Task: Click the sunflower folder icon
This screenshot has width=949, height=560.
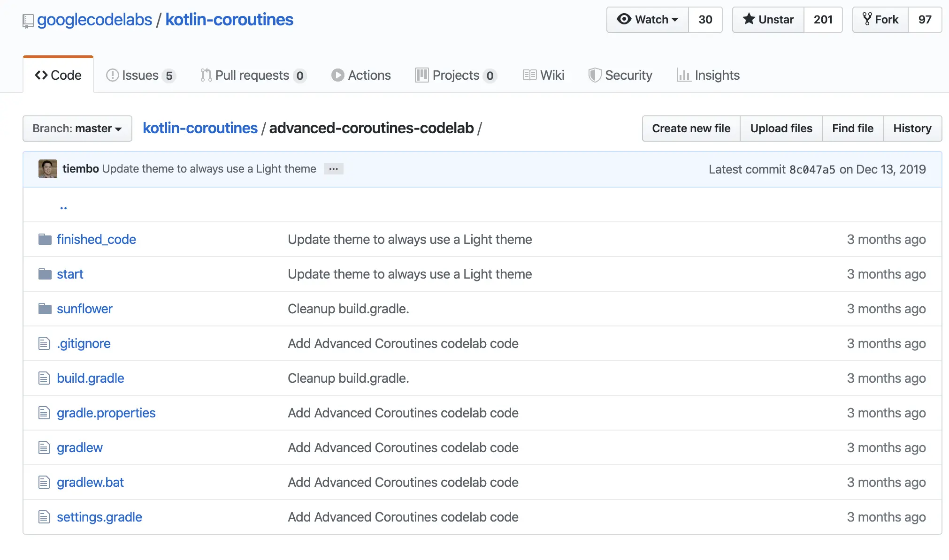Action: point(45,309)
